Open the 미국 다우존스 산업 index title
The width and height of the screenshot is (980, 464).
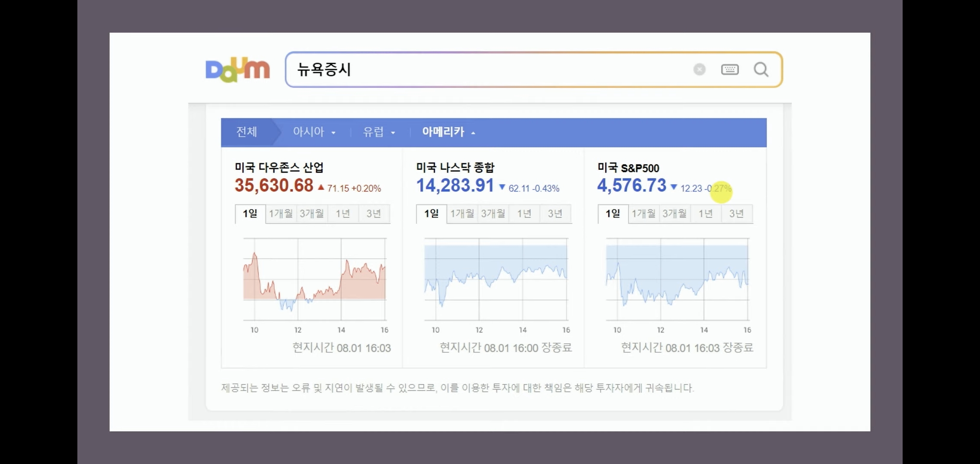[279, 167]
